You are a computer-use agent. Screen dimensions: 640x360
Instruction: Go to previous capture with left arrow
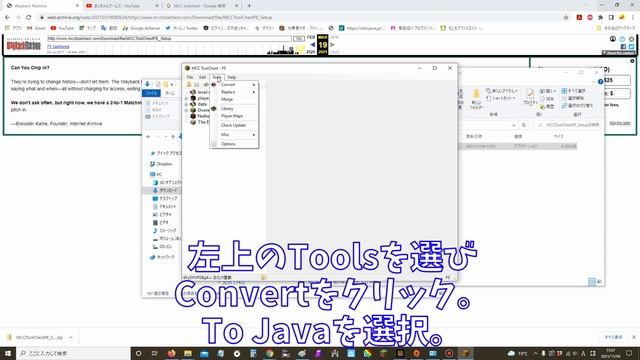click(312, 44)
